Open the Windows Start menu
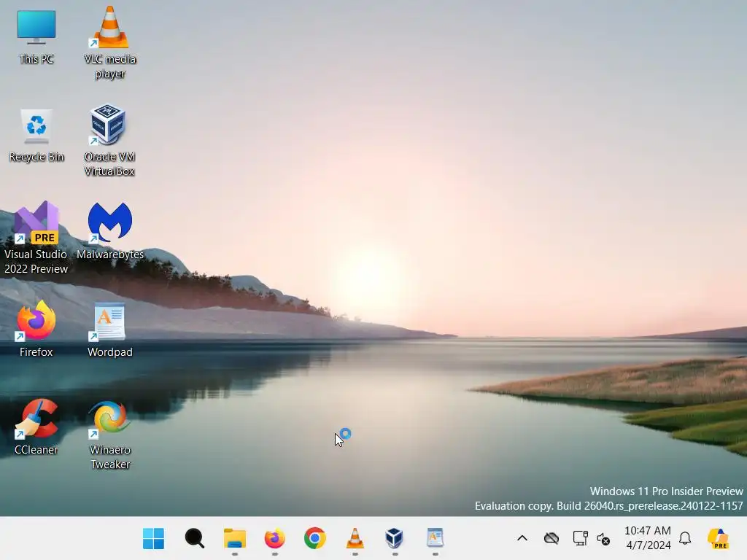Viewport: 747px width, 560px height. click(x=153, y=539)
